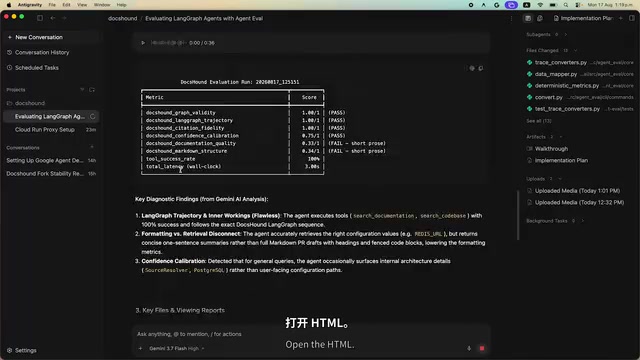Add a new tab with the plus icon
The width and height of the screenshot is (640, 360).
[x=620, y=18]
